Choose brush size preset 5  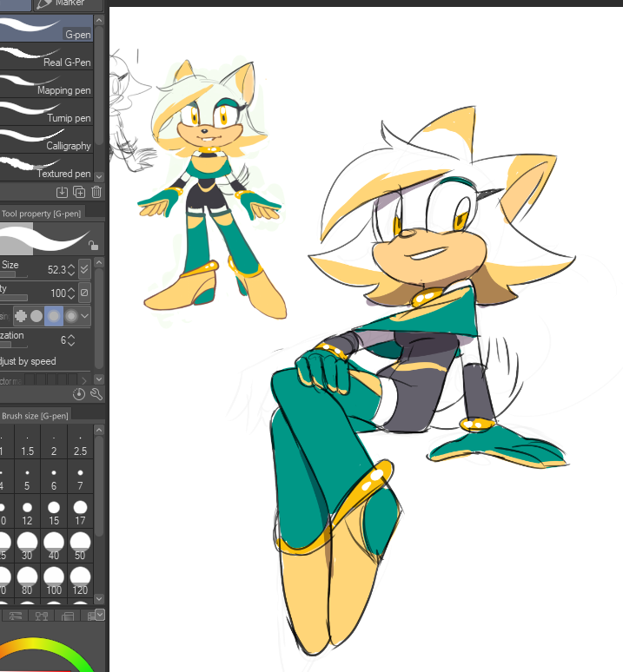pos(28,478)
